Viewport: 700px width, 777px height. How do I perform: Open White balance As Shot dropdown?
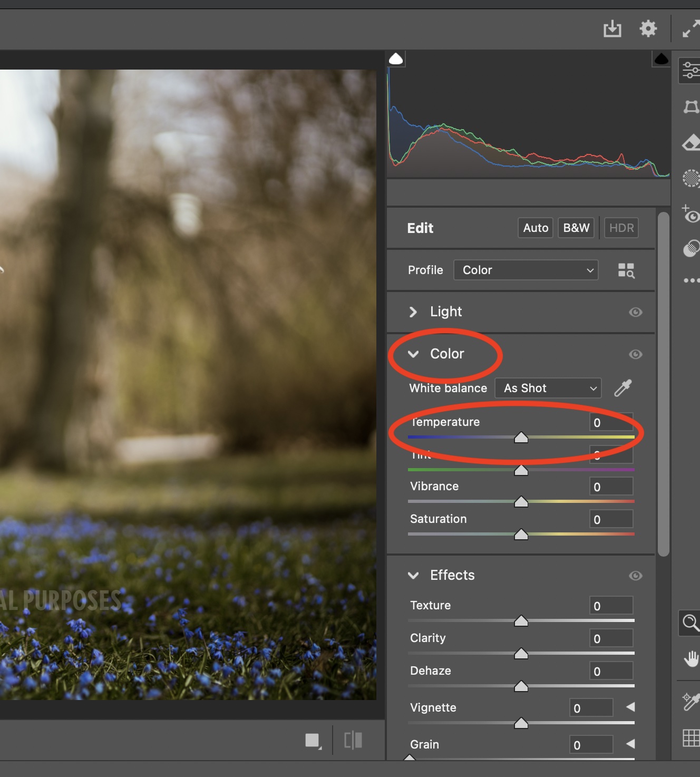(x=548, y=388)
